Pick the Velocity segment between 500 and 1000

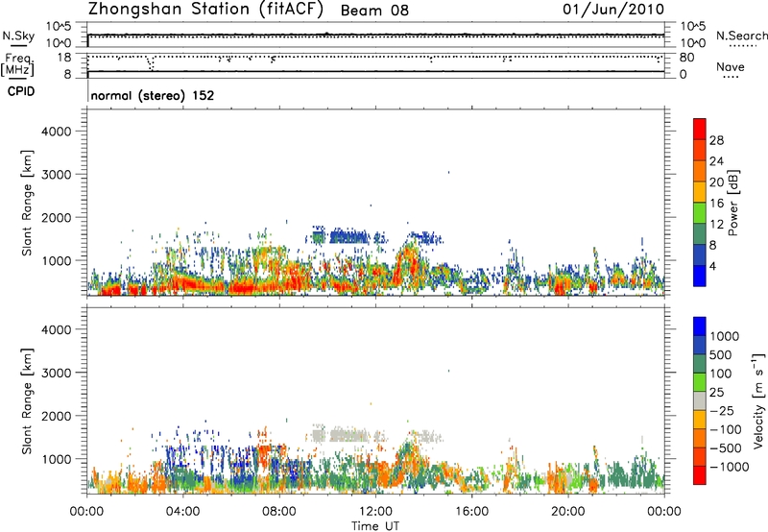[700, 345]
